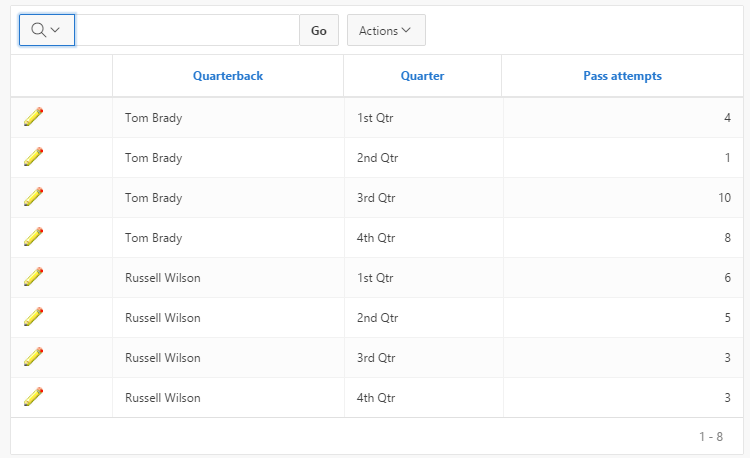
Task: Click the 1 - 8 pagination label
Action: (711, 436)
